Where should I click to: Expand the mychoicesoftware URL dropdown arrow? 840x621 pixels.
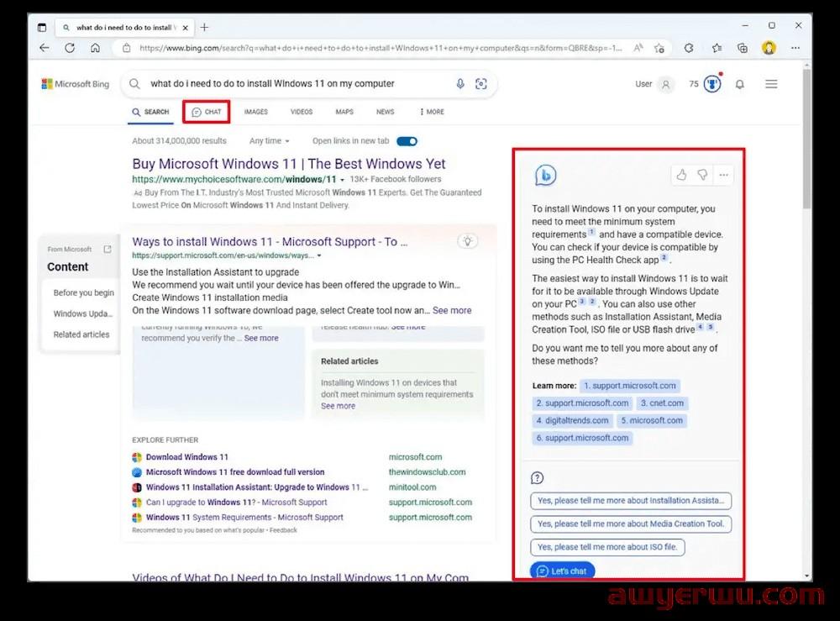(x=343, y=180)
